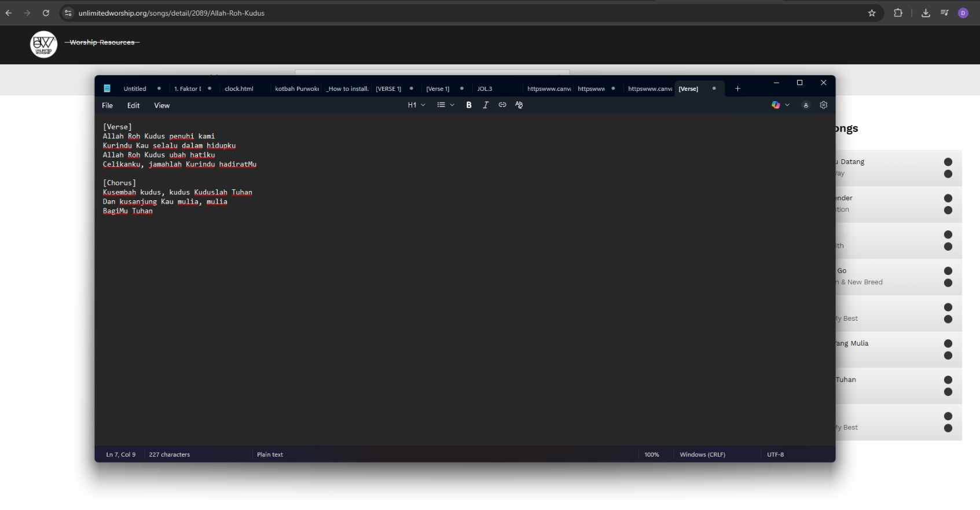The height and width of the screenshot is (510, 980).
Task: Open the Windows (CRLF) line ending selector
Action: (702, 454)
